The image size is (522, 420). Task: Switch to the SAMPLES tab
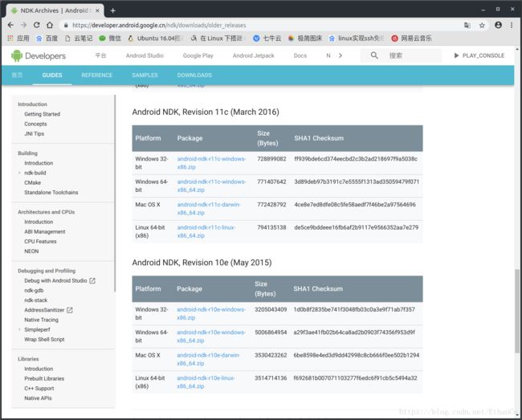pyautogui.click(x=145, y=75)
